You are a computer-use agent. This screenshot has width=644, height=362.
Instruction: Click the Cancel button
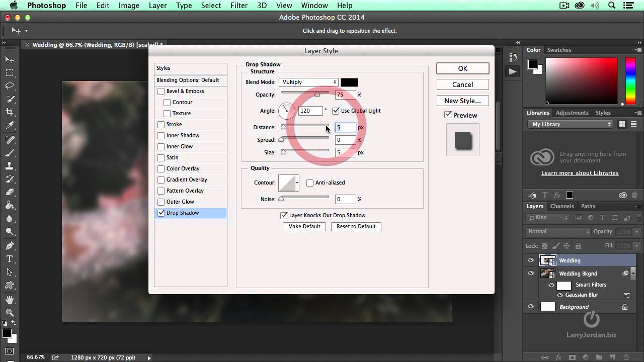click(x=462, y=84)
